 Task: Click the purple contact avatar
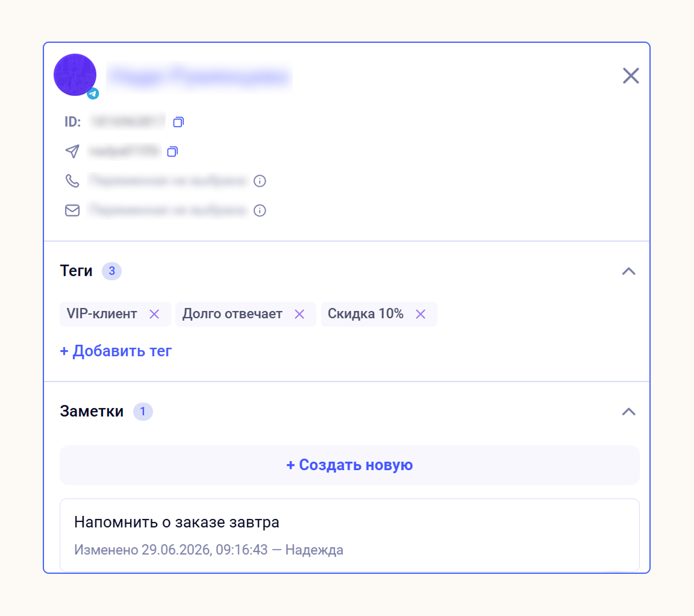75,75
